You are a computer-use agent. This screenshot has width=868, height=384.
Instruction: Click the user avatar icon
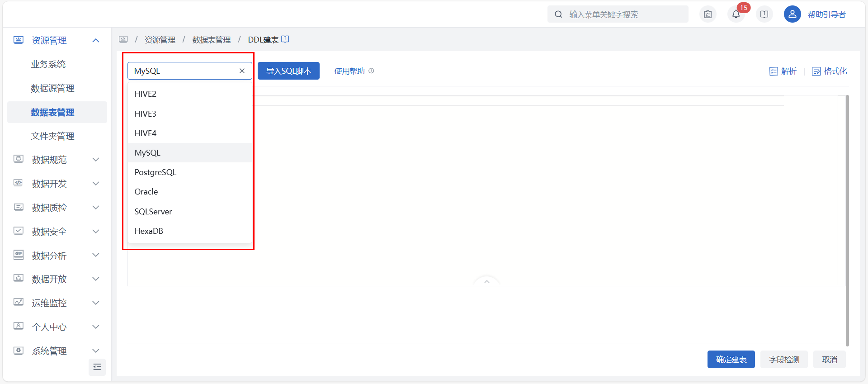pyautogui.click(x=793, y=14)
